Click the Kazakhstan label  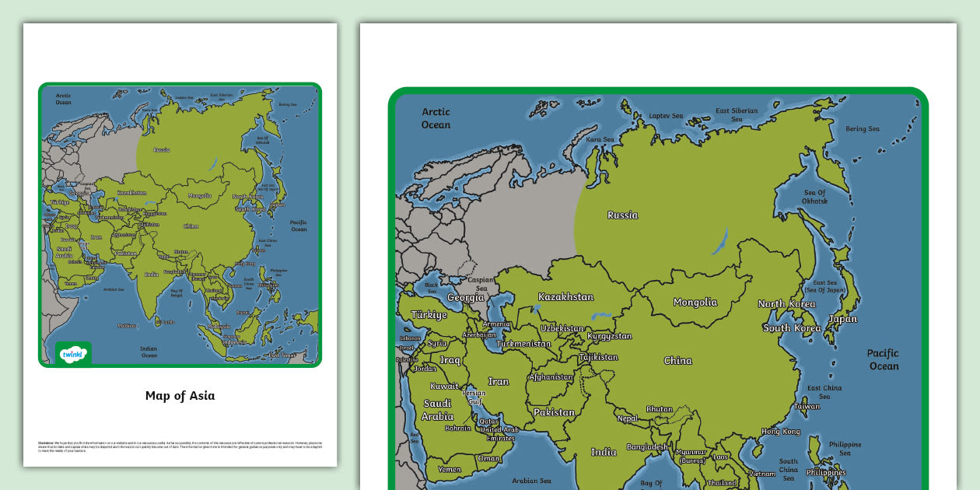click(x=566, y=296)
